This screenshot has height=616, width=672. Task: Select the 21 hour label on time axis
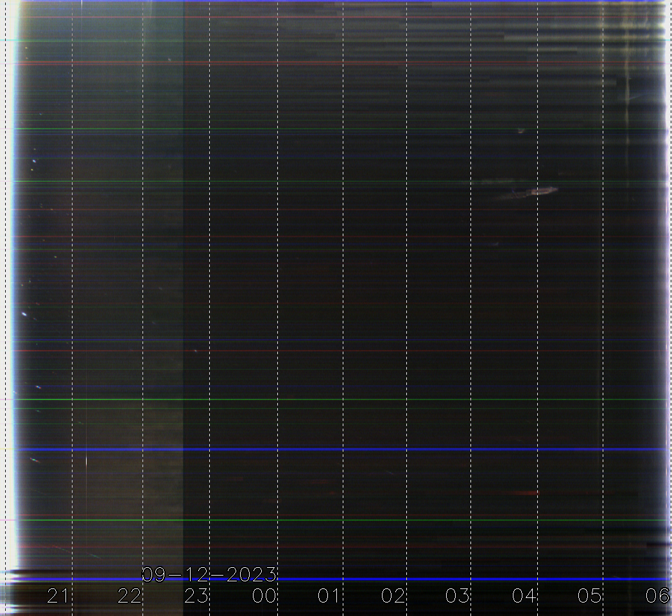[57, 596]
